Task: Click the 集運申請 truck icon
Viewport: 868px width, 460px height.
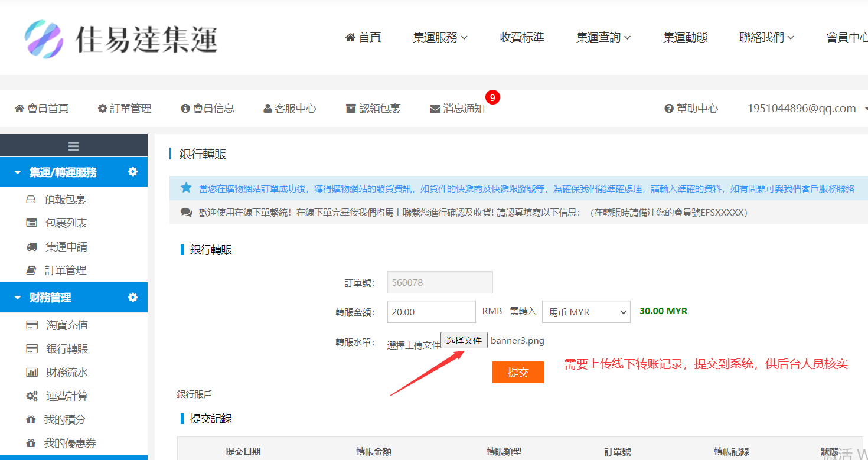Action: [x=32, y=247]
